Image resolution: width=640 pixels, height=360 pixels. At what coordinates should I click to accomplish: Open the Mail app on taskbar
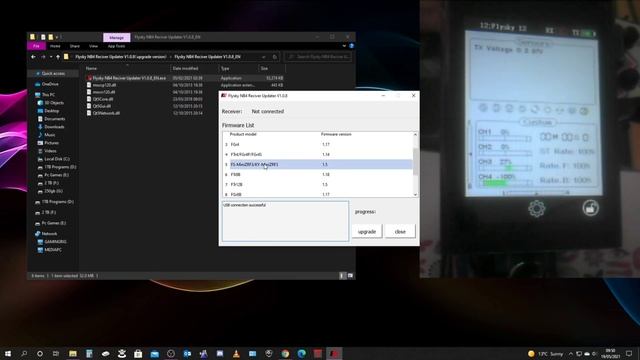[154, 353]
